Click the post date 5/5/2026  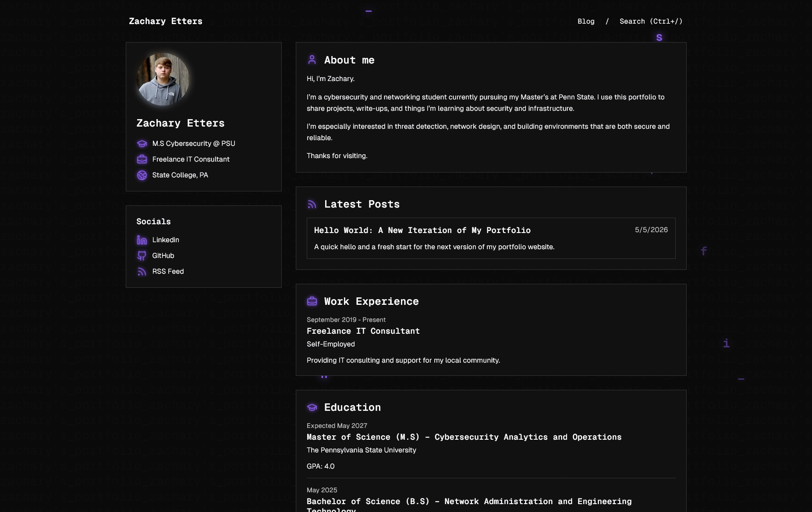coord(651,230)
